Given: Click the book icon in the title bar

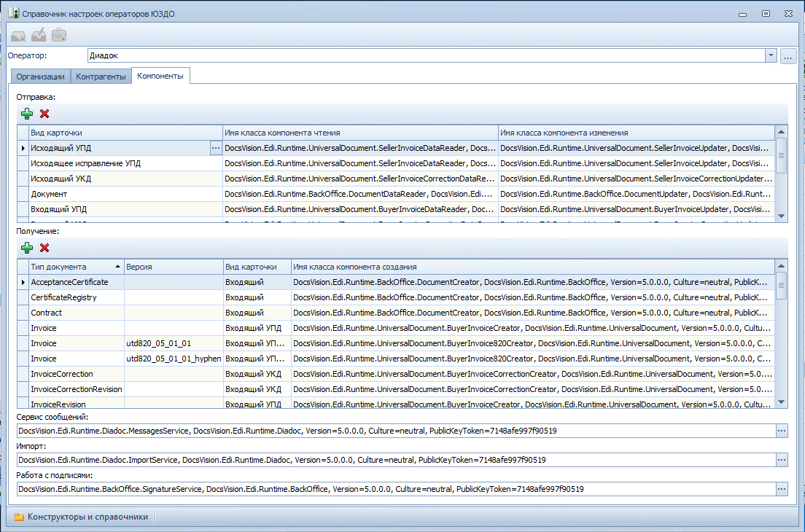Looking at the screenshot, I should (13, 13).
